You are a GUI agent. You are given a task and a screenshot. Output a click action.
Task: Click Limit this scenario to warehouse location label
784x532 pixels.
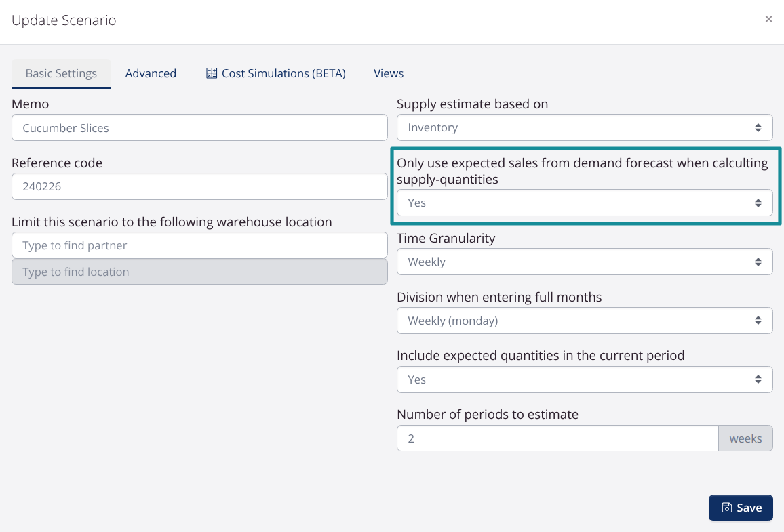pyautogui.click(x=172, y=222)
